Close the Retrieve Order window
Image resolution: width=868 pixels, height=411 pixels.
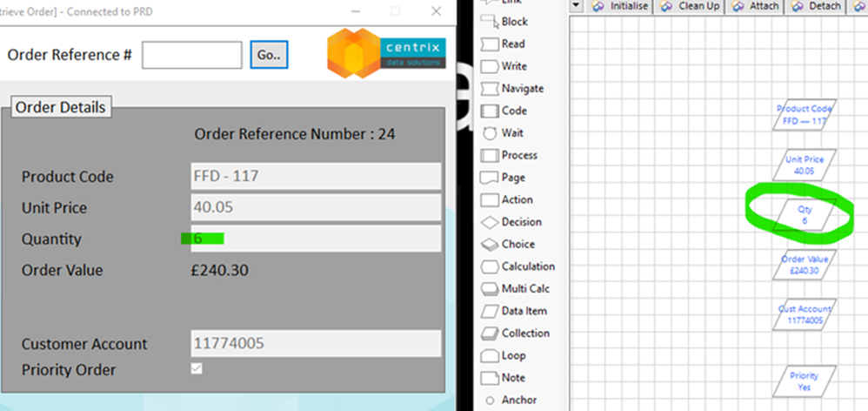pyautogui.click(x=437, y=11)
